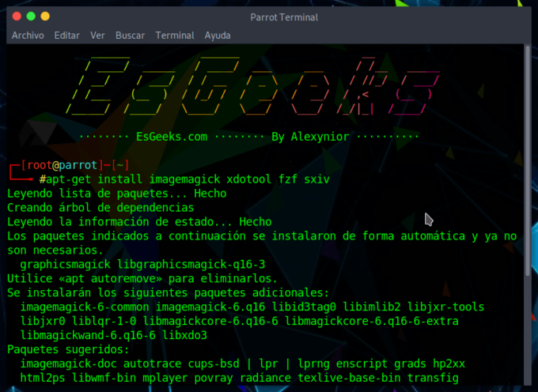Click the 'Paquetes sugeridos:' line
This screenshot has width=538, height=392.
68,349
